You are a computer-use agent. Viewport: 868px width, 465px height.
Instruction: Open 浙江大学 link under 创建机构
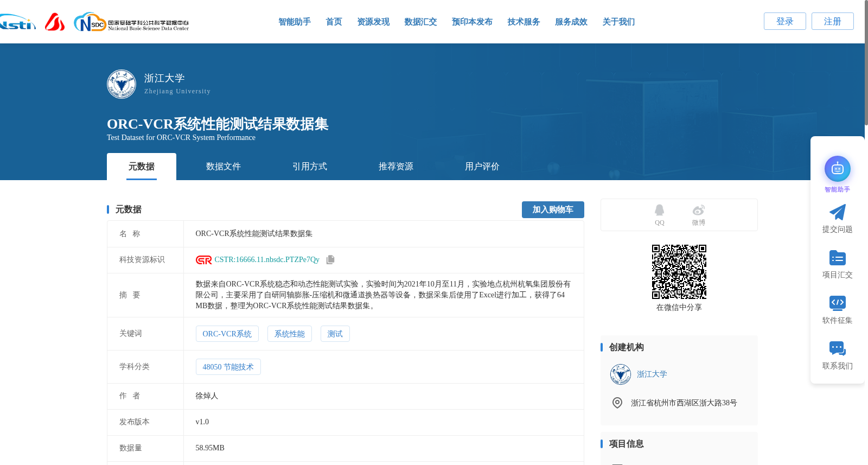pyautogui.click(x=652, y=374)
